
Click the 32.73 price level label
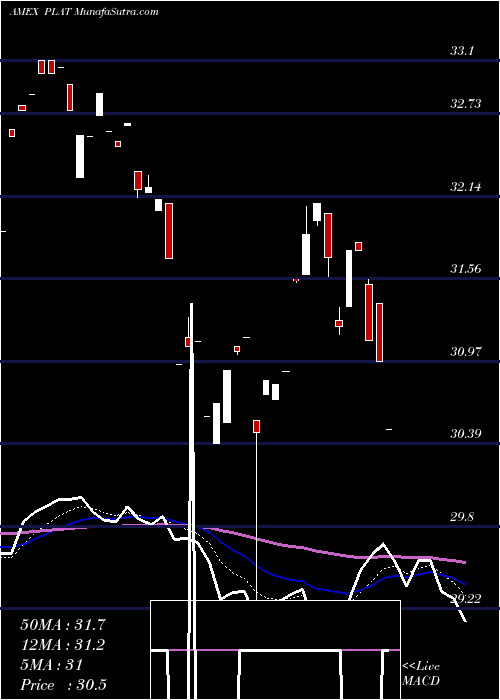(466, 104)
